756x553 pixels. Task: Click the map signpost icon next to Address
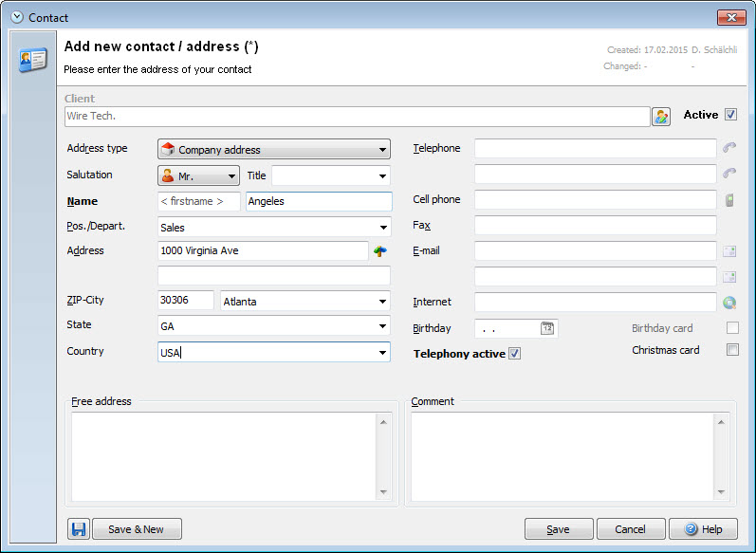coord(380,250)
